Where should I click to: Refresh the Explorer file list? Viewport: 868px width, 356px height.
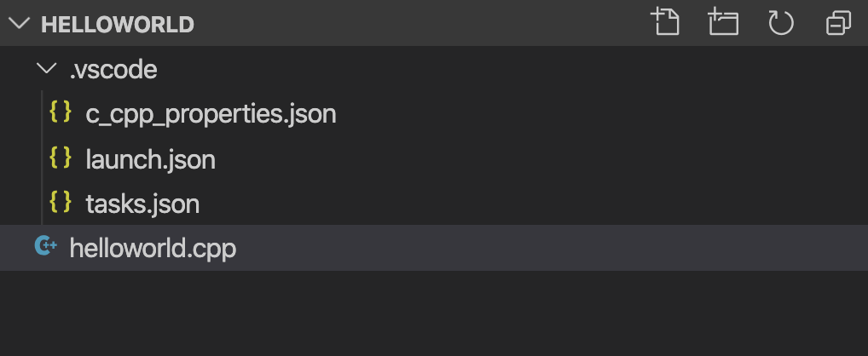781,22
